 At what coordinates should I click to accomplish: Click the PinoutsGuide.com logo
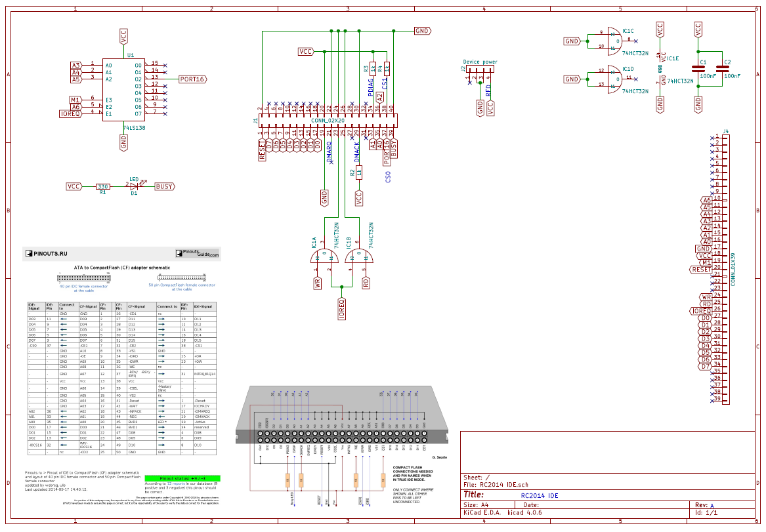(197, 253)
